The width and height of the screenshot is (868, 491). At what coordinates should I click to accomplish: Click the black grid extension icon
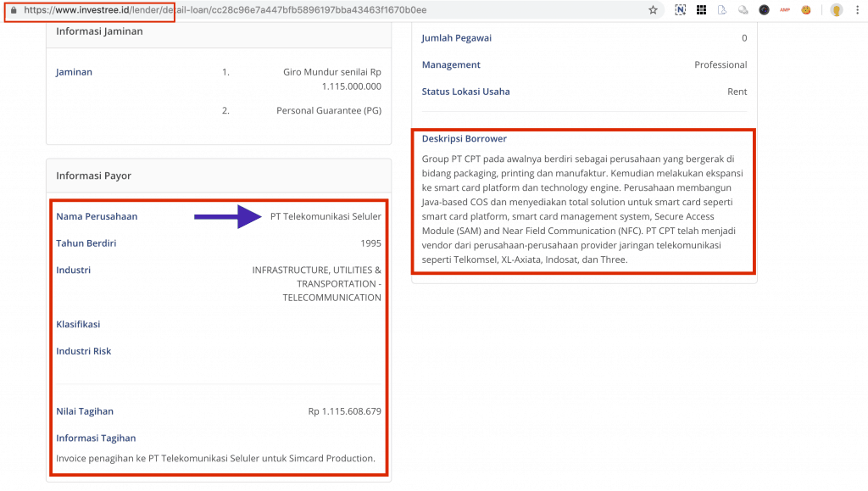[x=701, y=10]
